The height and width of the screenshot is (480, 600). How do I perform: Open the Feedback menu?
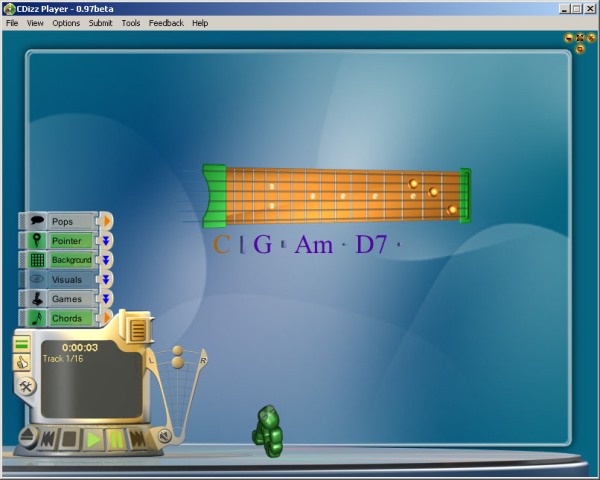pos(166,23)
